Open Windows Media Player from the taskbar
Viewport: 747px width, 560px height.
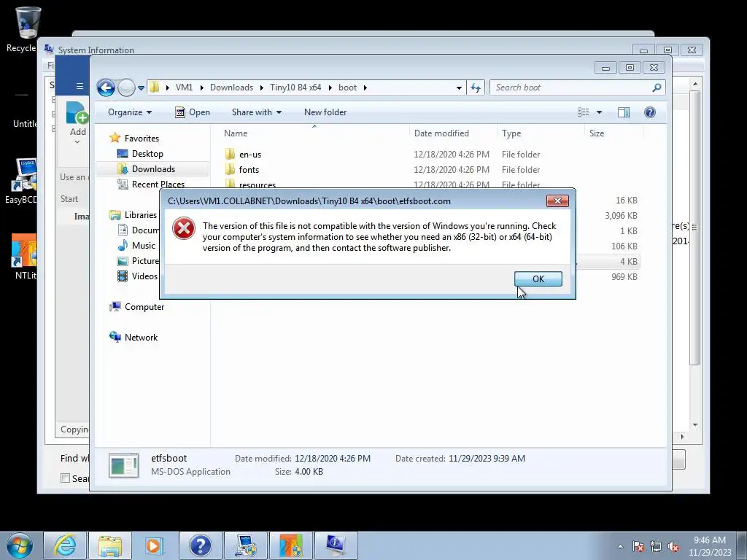pyautogui.click(x=155, y=545)
